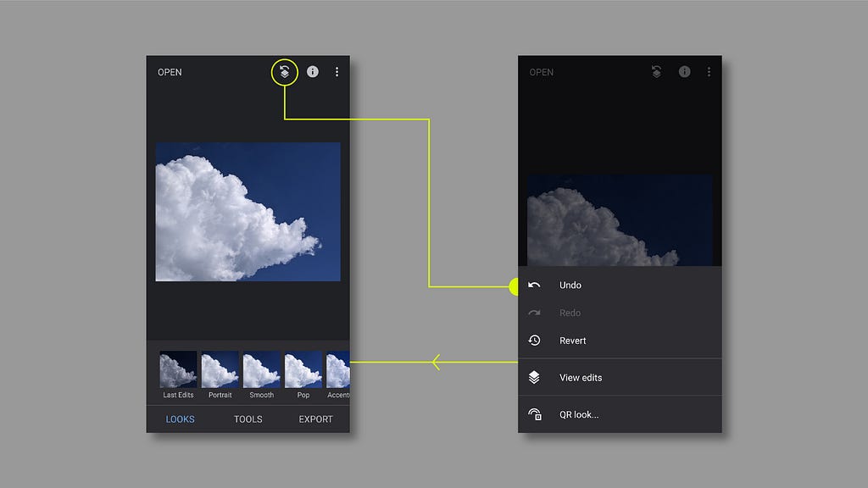Click the QR look icon
The width and height of the screenshot is (868, 488).
tap(535, 414)
